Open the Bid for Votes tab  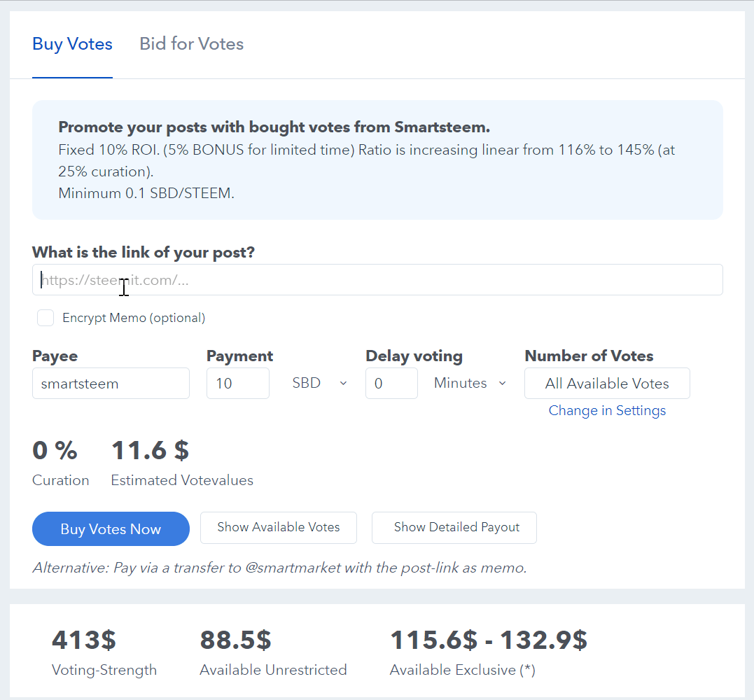coord(191,44)
